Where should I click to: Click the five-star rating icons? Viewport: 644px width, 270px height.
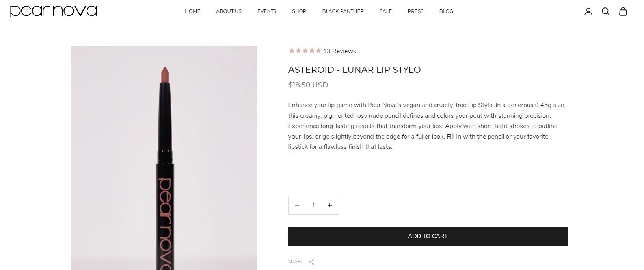pyautogui.click(x=305, y=51)
